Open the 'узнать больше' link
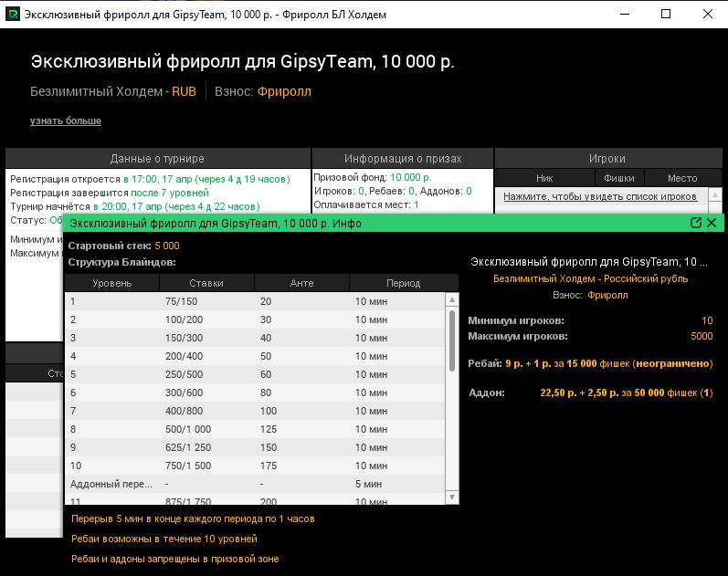Viewport: 728px width, 576px height. pos(66,120)
